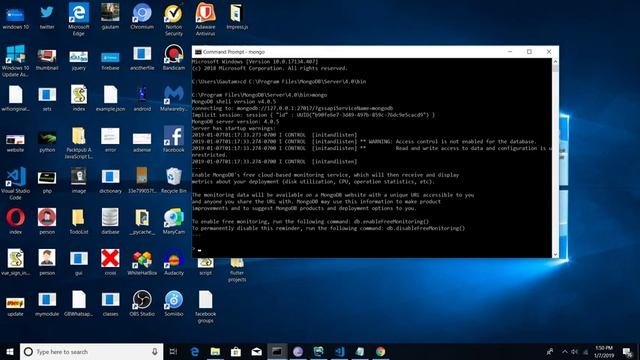Launch Microsoft Edge desktop shortcut
Image resolution: width=640 pixels, height=360 pixels.
pyautogui.click(x=78, y=19)
